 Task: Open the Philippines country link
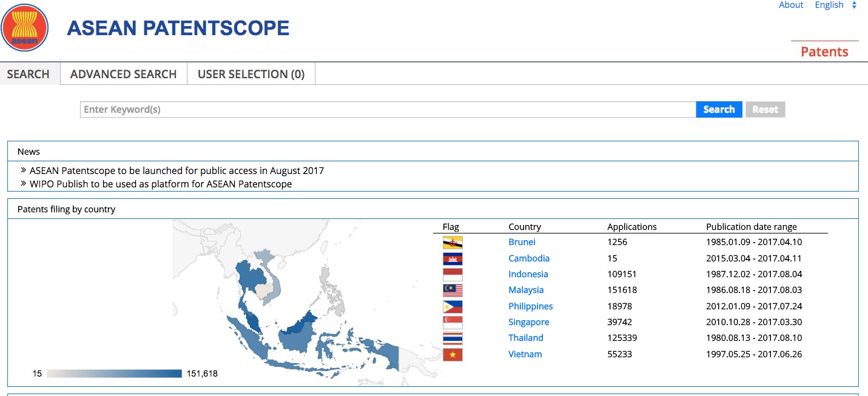click(531, 306)
